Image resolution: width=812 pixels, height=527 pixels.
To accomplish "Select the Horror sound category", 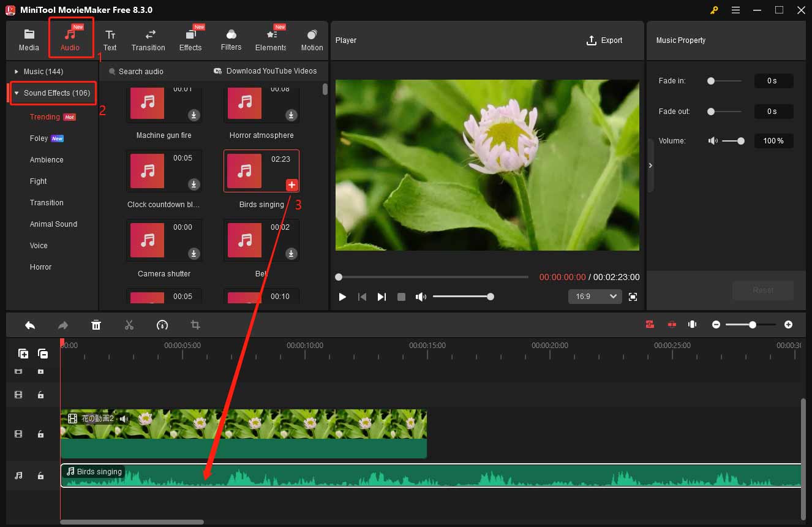I will (41, 267).
